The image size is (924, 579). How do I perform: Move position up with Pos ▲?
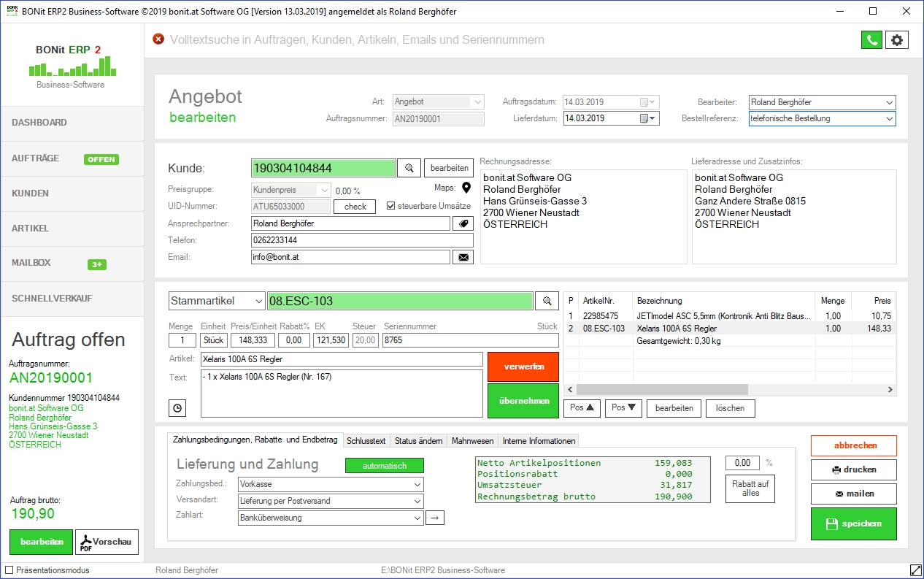582,408
